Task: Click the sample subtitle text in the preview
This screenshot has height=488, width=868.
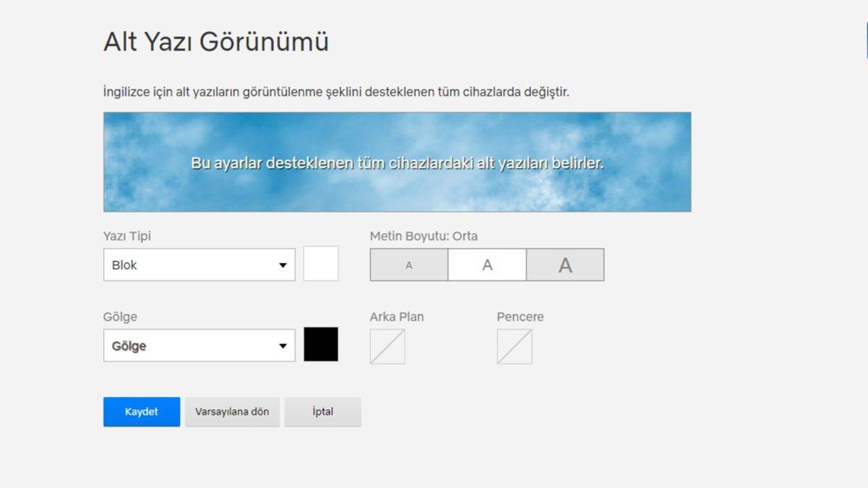Action: click(398, 163)
